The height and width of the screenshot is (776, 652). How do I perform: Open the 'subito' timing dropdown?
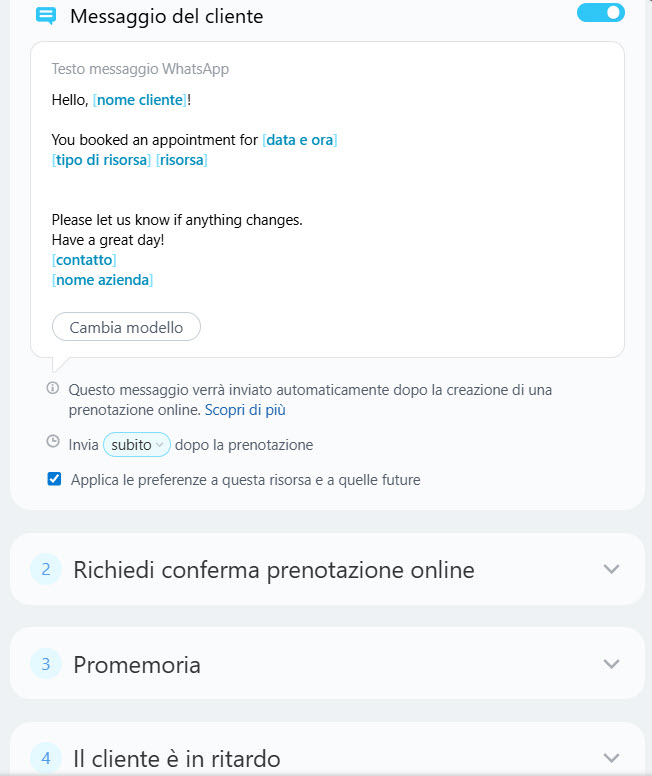[137, 445]
